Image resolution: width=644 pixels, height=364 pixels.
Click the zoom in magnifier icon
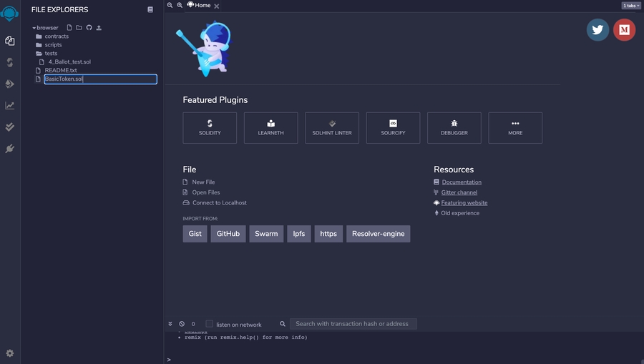[x=179, y=5]
